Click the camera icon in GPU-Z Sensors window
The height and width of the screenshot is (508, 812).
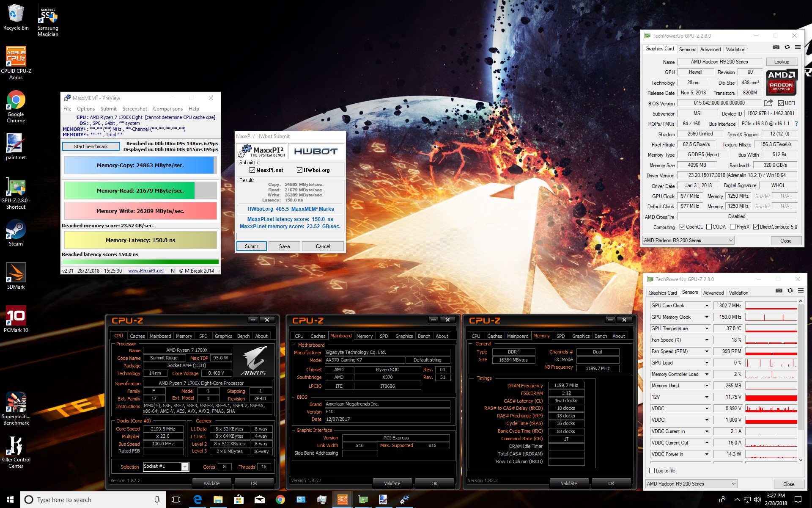point(779,291)
